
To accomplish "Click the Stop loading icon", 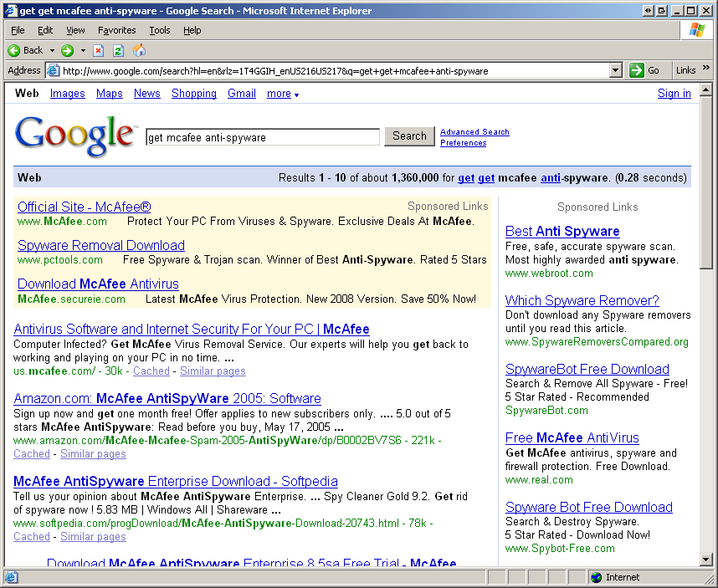I will 98,50.
